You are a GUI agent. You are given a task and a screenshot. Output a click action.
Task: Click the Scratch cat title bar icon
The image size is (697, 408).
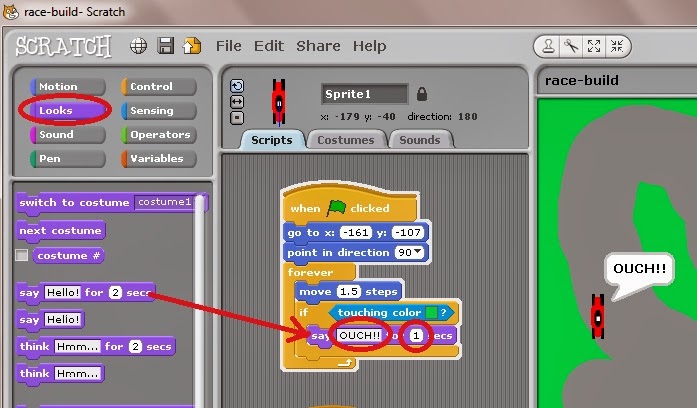[11, 12]
